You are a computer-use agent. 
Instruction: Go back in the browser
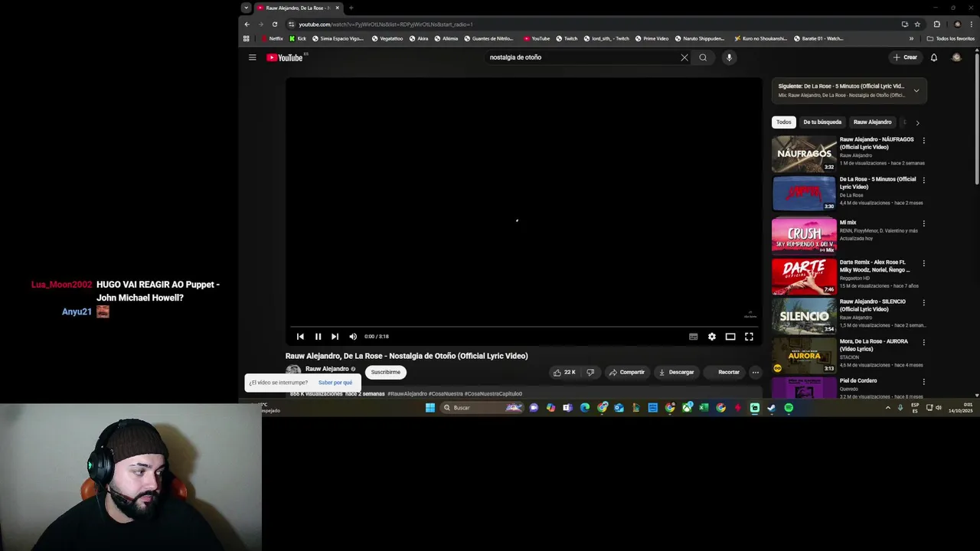tap(247, 24)
